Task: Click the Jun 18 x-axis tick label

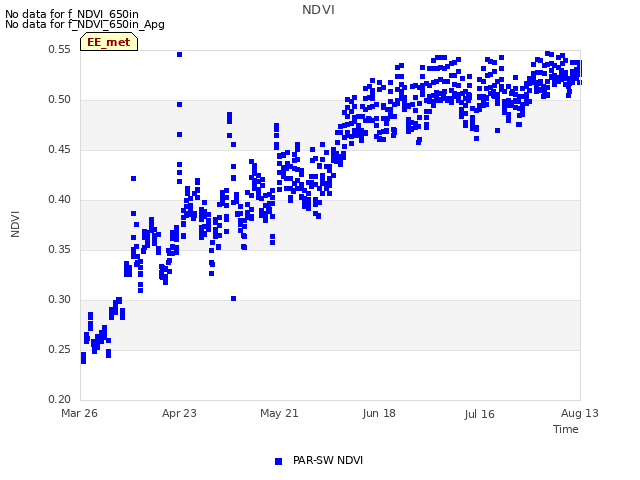Action: [379, 413]
